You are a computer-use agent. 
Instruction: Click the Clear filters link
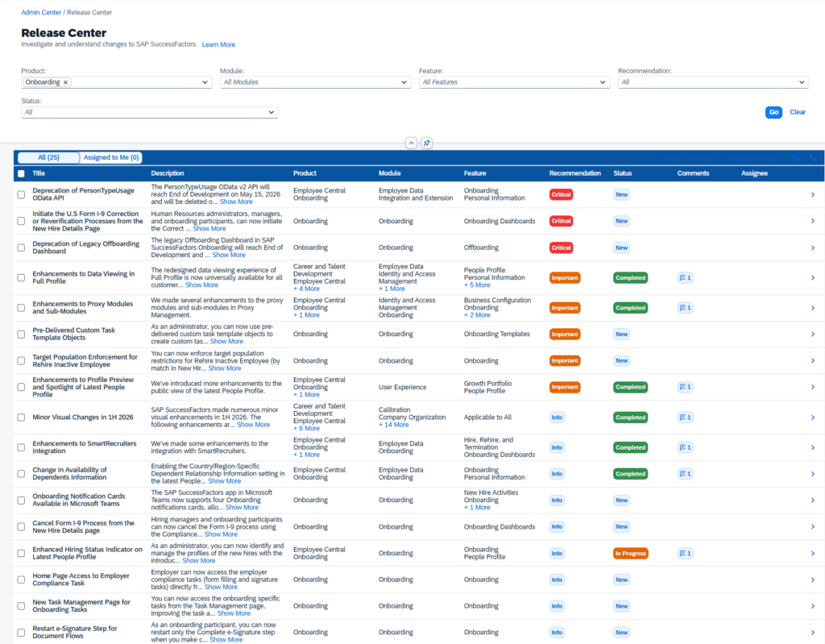coord(798,112)
